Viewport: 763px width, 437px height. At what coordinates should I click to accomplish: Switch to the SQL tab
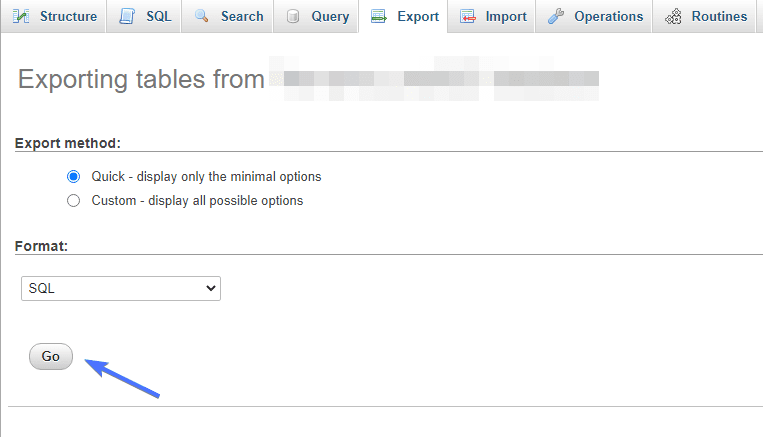tap(144, 17)
